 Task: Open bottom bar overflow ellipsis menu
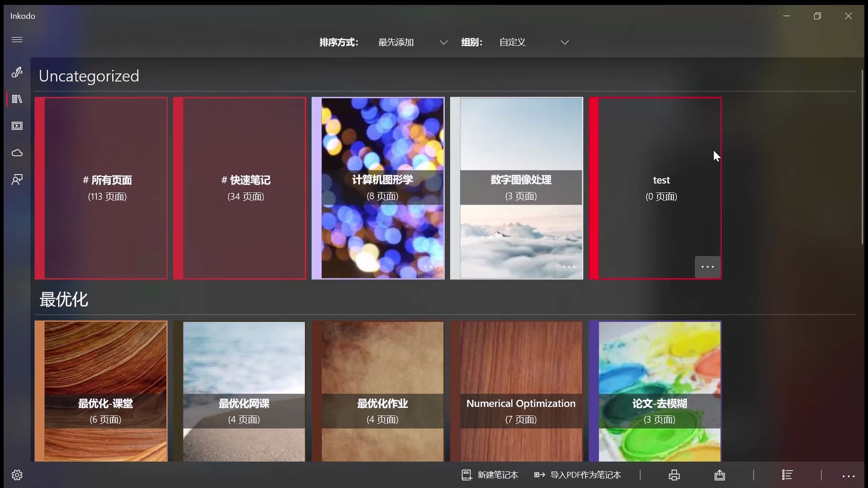point(848,476)
